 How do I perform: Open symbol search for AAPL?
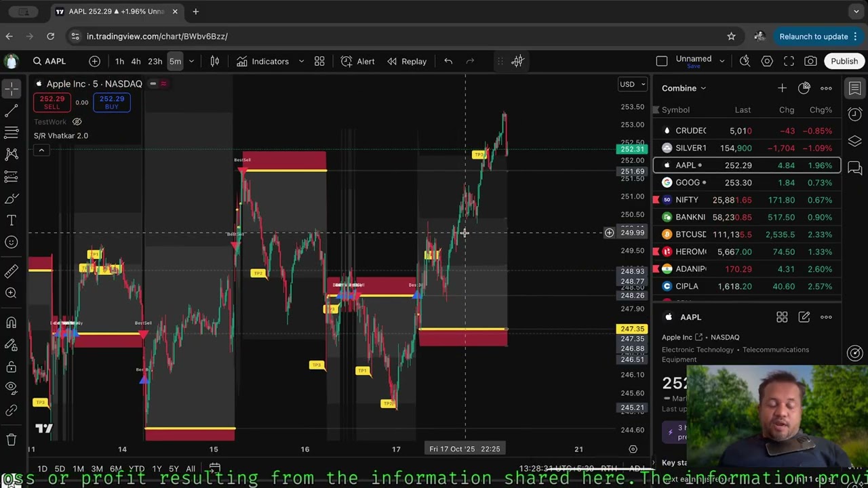pyautogui.click(x=50, y=61)
